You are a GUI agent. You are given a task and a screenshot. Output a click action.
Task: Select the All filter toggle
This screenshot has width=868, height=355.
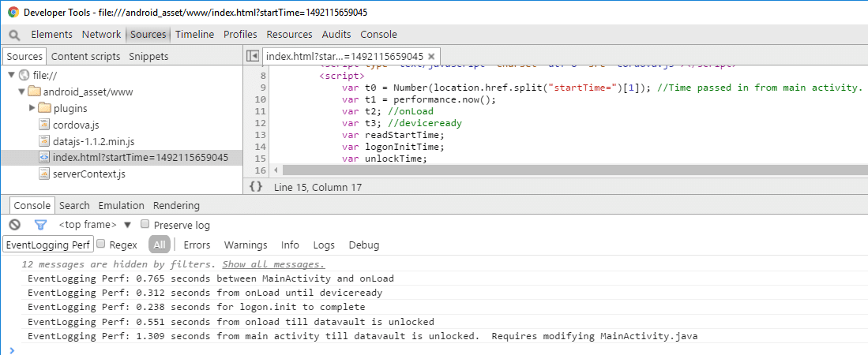tap(160, 245)
